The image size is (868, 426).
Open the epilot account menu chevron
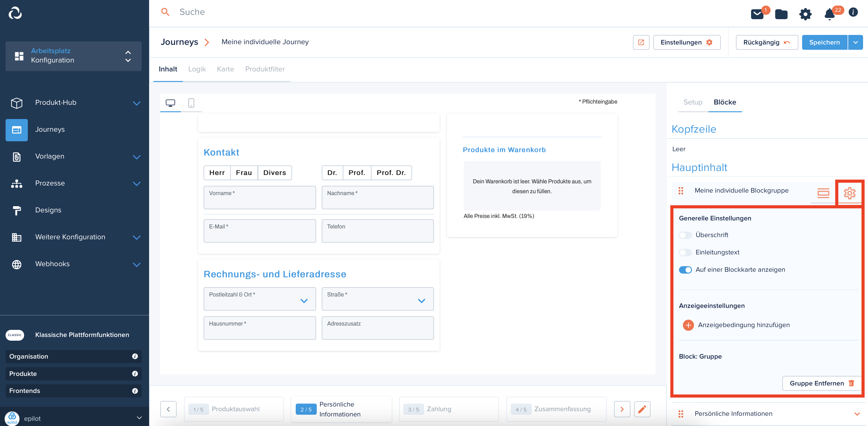(x=139, y=418)
